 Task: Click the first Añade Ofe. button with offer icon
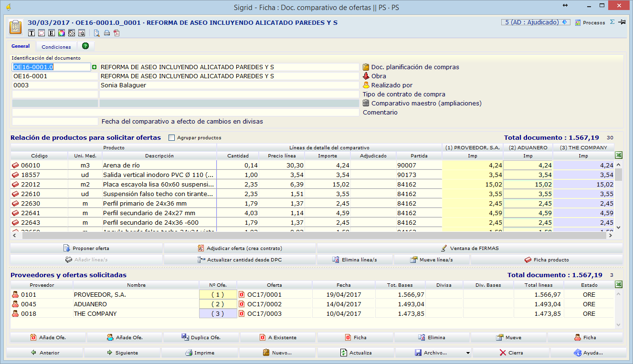point(48,337)
